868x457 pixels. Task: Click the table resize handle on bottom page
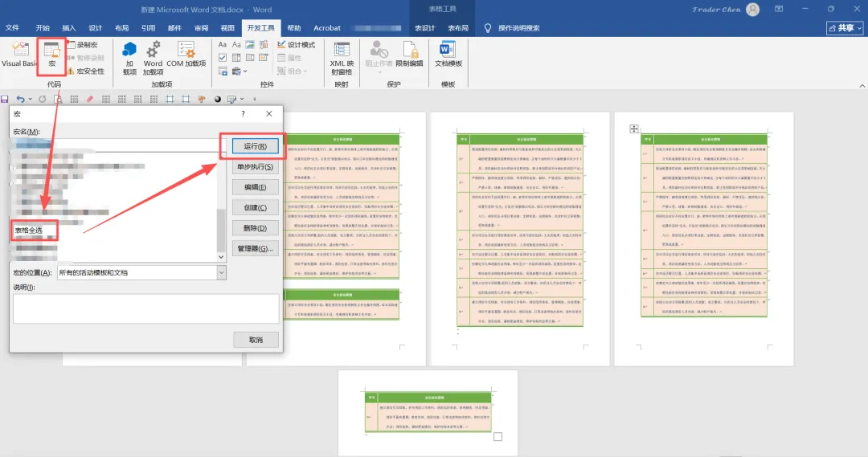(x=497, y=437)
